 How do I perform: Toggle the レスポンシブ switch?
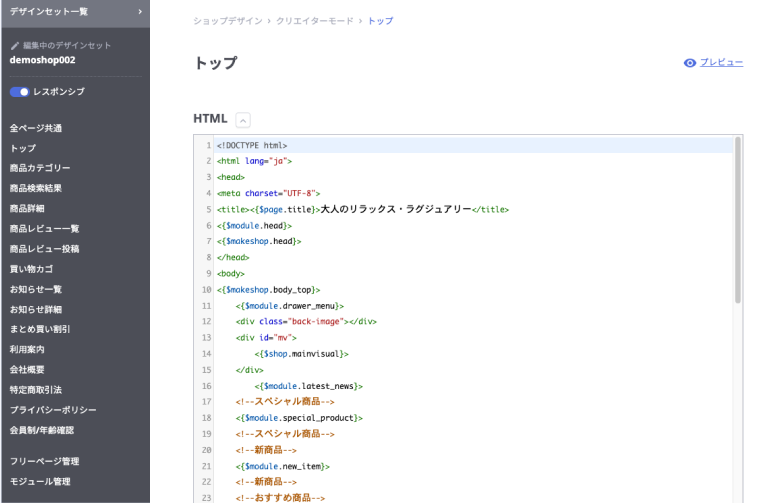[20, 92]
